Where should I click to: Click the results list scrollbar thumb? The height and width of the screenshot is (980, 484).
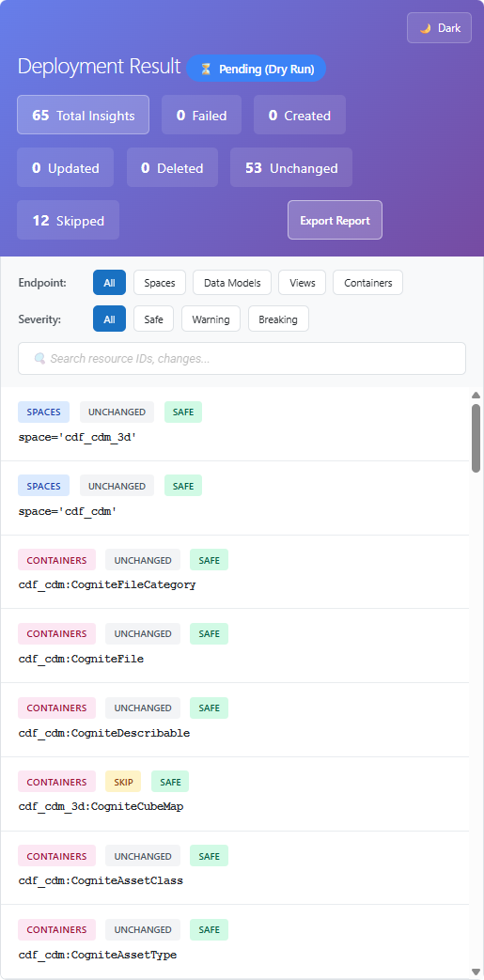point(476,438)
